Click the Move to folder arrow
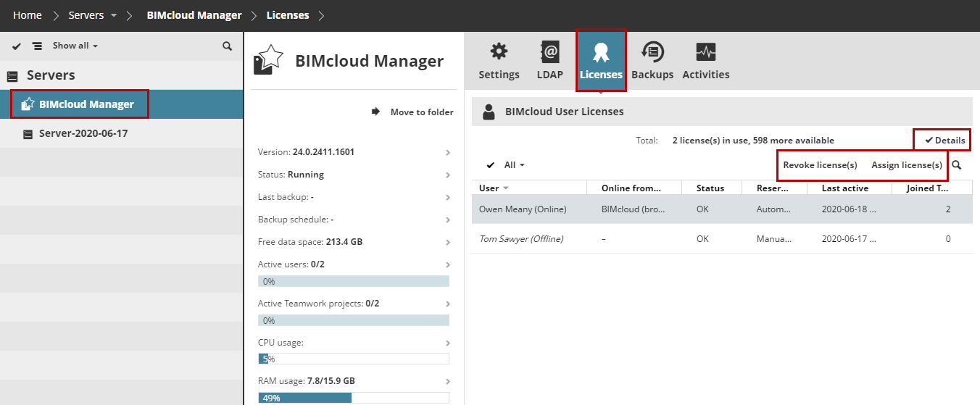980x405 pixels. point(376,112)
